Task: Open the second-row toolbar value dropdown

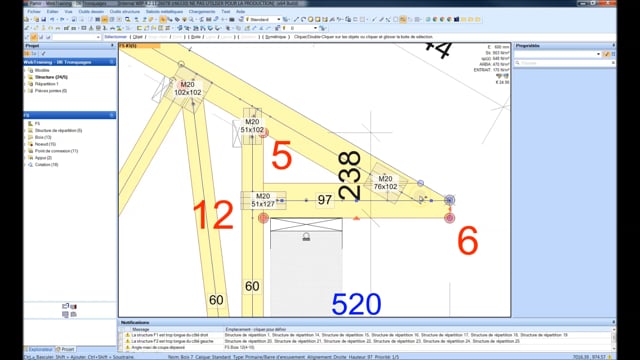Action: pyautogui.click(x=315, y=28)
